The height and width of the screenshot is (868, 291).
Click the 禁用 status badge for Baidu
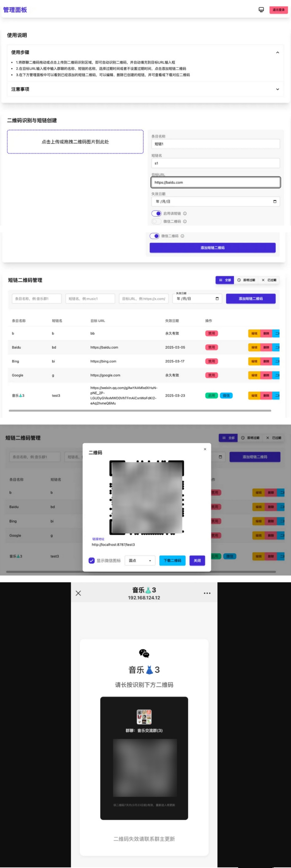click(212, 347)
